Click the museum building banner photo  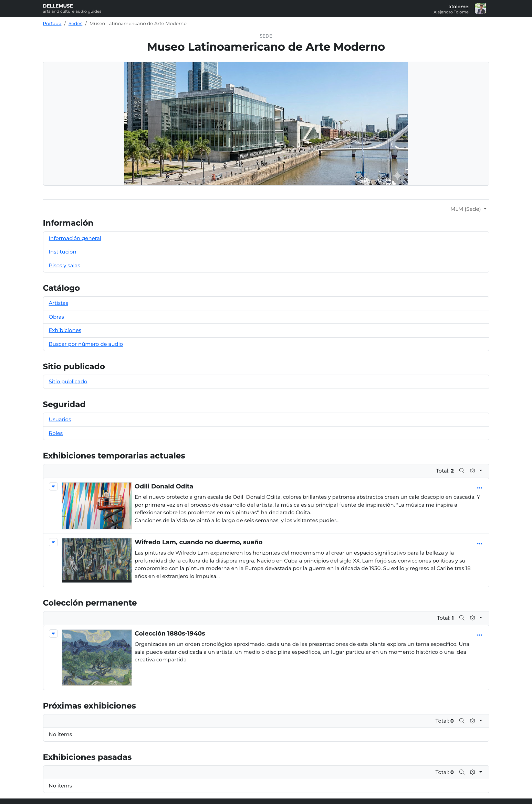[x=266, y=124]
